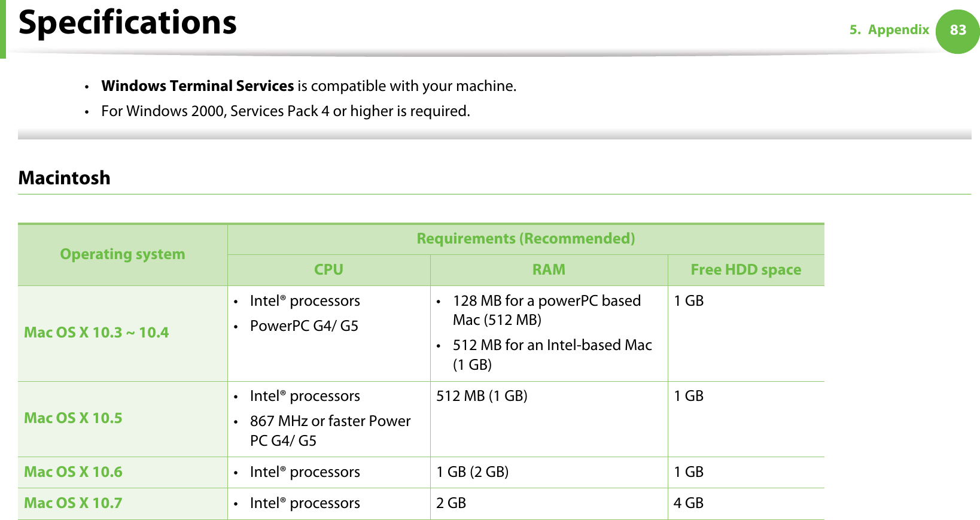Image resolution: width=980 pixels, height=520 pixels.
Task: Click the Windows 2000 Service Pack note
Action: coord(285,111)
